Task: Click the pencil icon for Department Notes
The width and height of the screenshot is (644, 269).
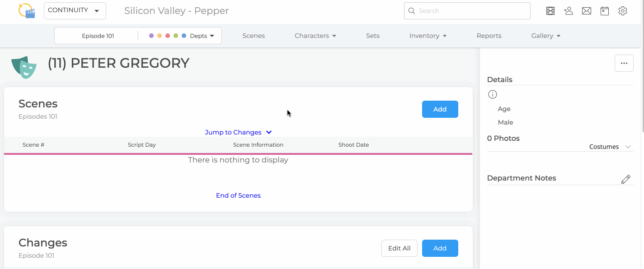Action: 625,179
